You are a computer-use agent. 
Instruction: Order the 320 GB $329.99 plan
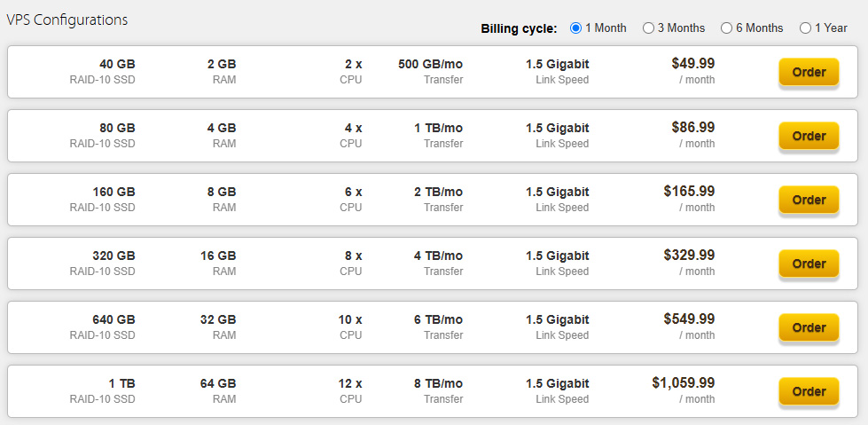(x=809, y=264)
